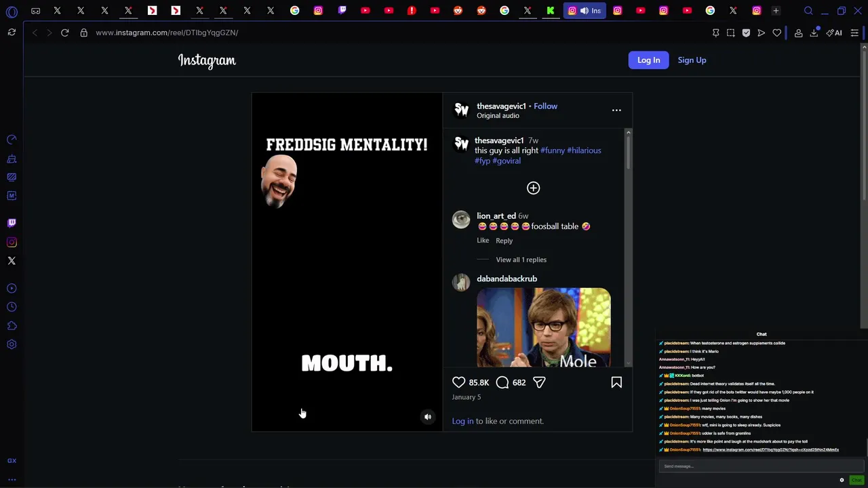Load more comments with the plus circle
The width and height of the screenshot is (868, 488).
(x=533, y=188)
